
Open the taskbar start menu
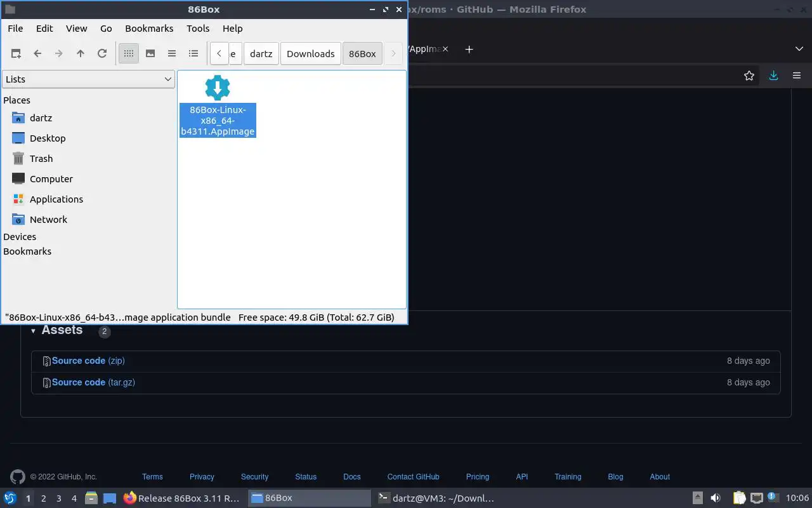tap(10, 498)
